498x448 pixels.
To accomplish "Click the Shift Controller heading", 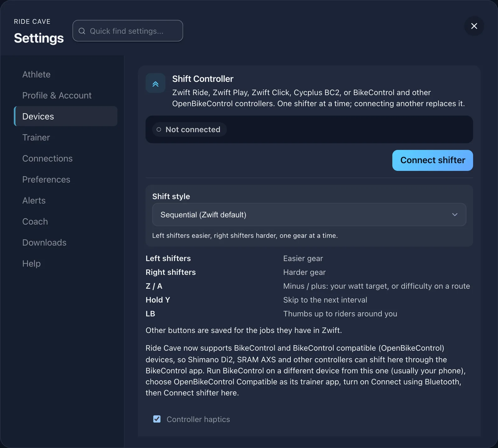I will pos(203,79).
